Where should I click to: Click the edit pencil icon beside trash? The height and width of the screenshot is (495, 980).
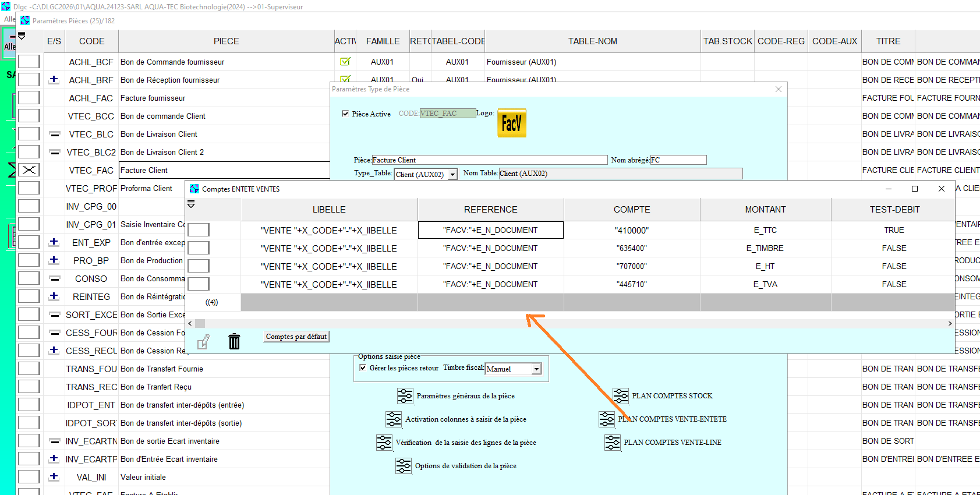(203, 342)
